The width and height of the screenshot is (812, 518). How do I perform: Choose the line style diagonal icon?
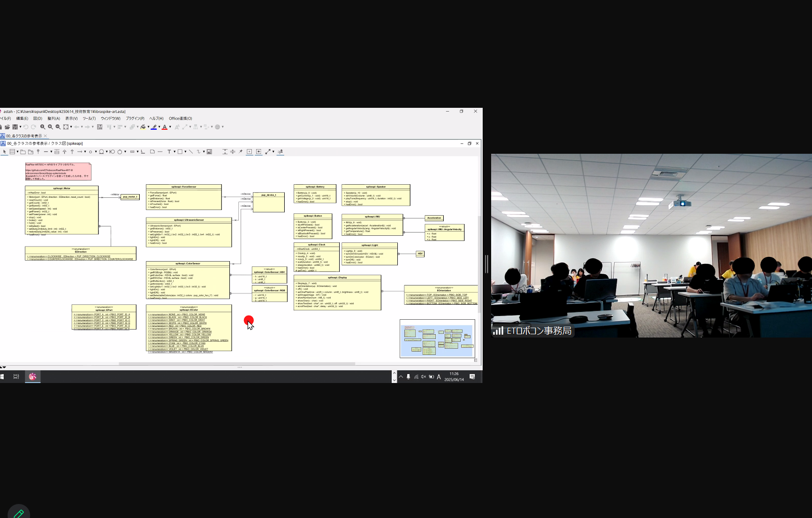(x=267, y=151)
